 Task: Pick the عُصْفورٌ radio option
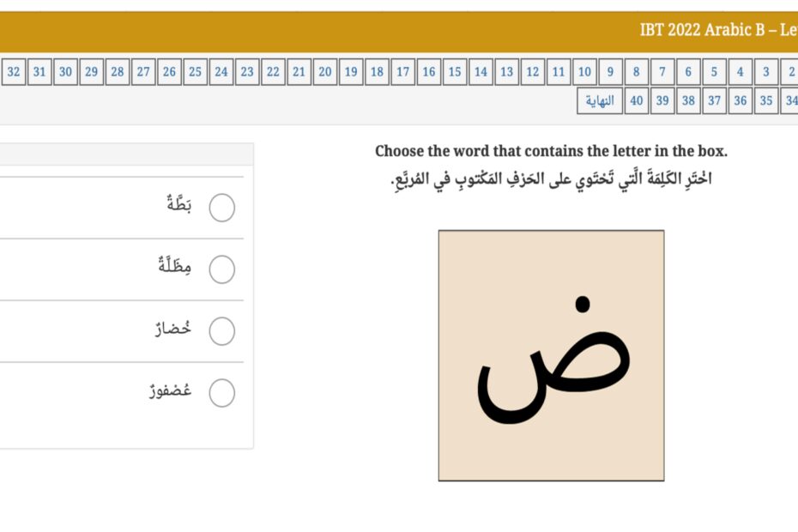point(222,393)
